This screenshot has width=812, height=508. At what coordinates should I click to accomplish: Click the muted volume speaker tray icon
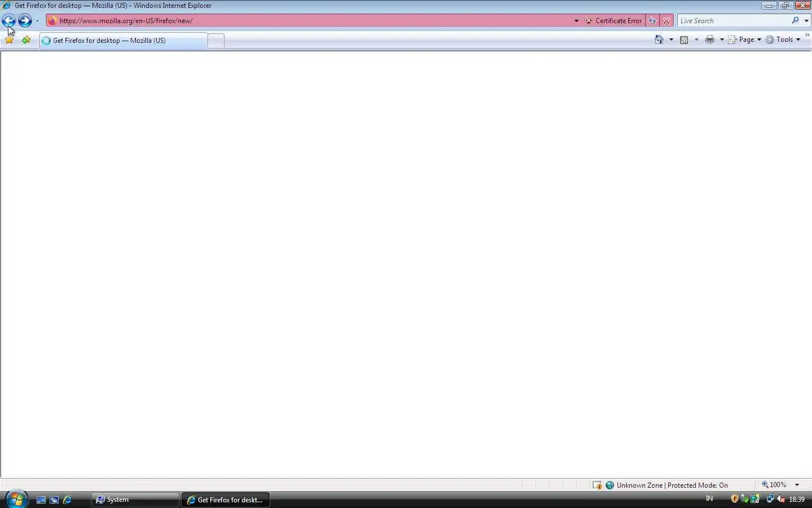point(781,499)
